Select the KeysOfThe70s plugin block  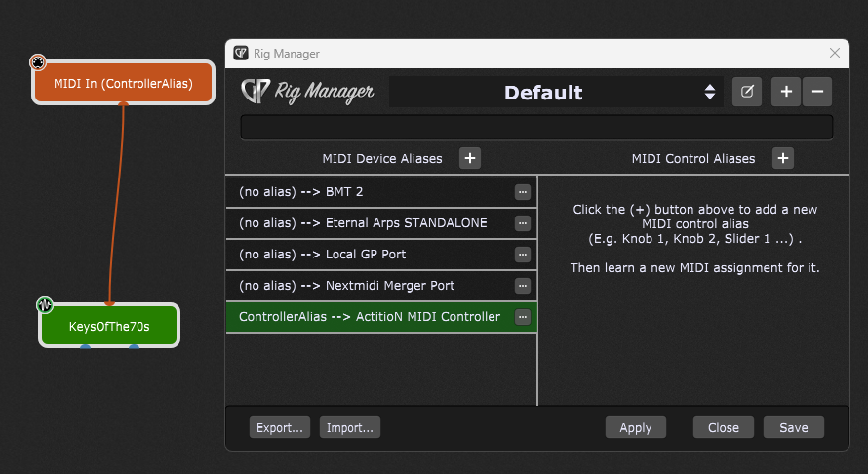coord(109,326)
